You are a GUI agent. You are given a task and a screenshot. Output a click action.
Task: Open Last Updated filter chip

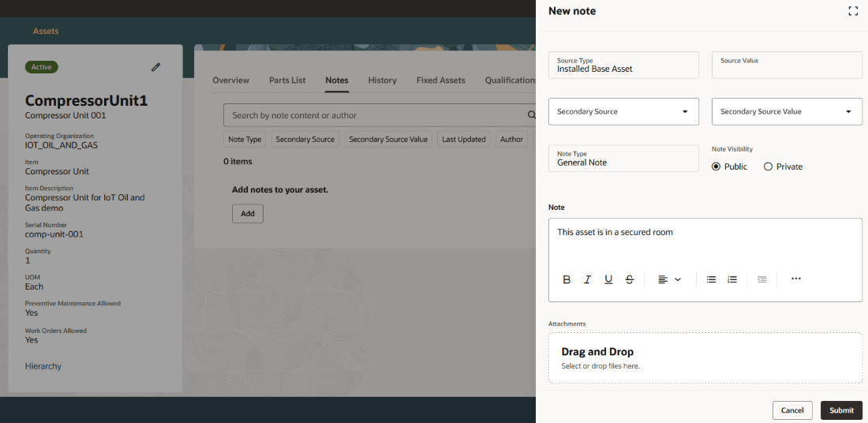[x=464, y=140]
